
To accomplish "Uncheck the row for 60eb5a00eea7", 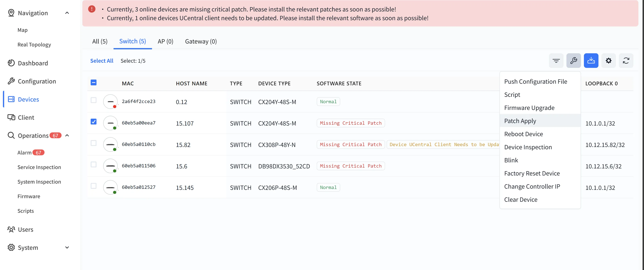I will click(x=94, y=122).
